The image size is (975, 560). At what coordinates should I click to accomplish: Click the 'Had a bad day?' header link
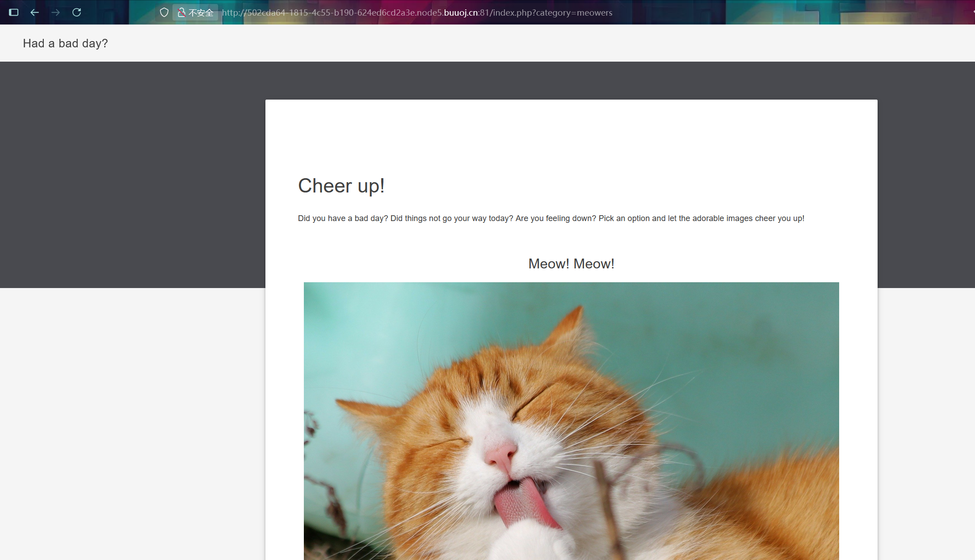click(x=65, y=43)
